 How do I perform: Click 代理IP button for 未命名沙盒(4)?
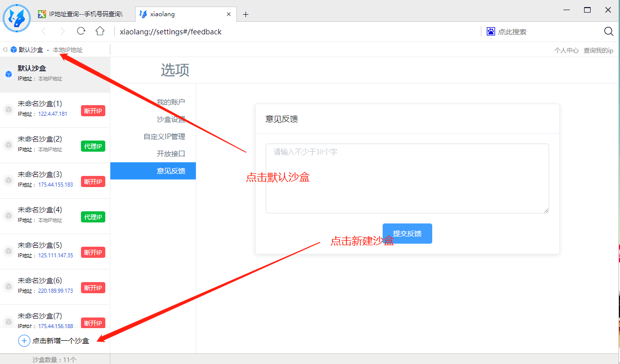[93, 217]
